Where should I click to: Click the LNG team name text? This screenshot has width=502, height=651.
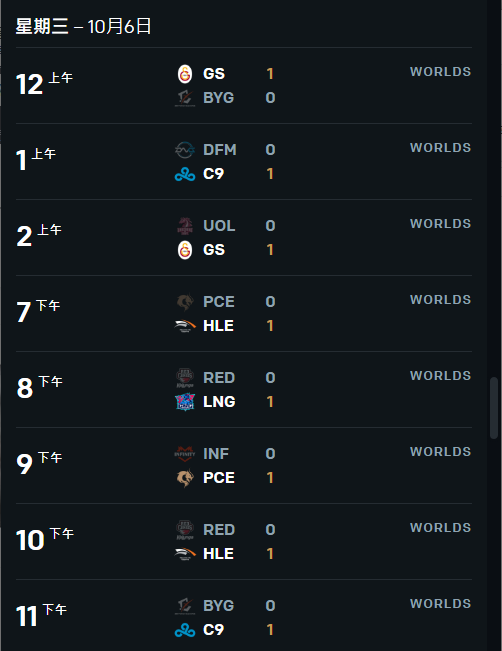(x=219, y=402)
